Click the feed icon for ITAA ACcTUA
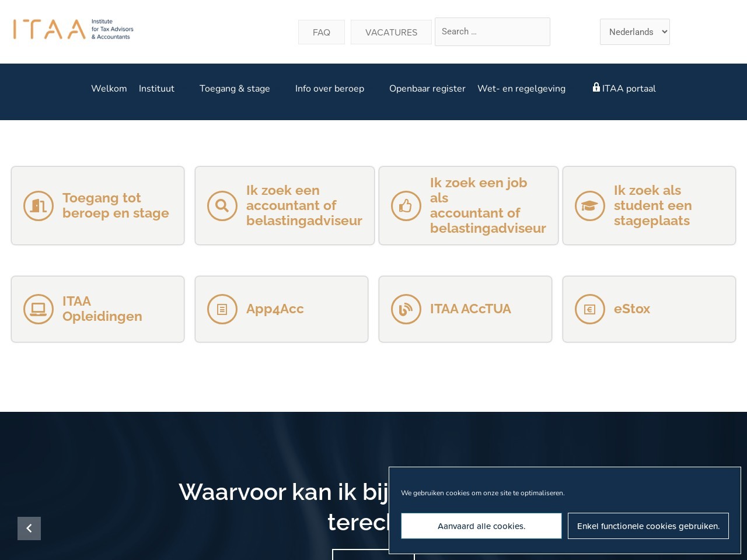This screenshot has width=747, height=560. click(406, 309)
